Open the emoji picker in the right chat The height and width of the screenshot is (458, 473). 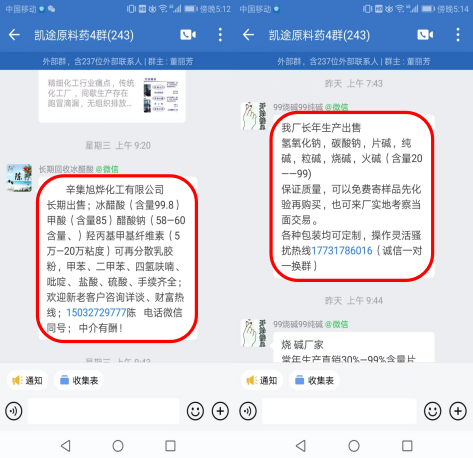pyautogui.click(x=432, y=411)
